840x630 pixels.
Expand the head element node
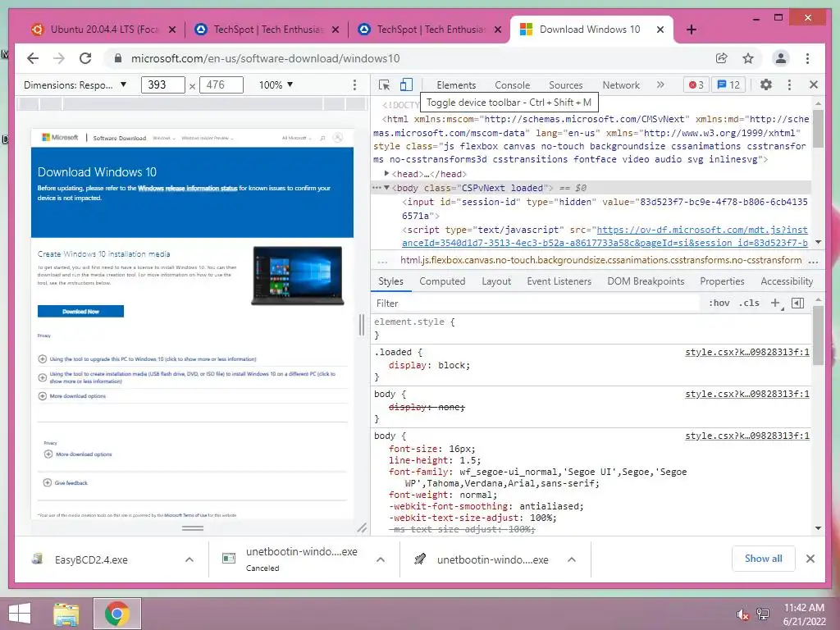pyautogui.click(x=387, y=174)
